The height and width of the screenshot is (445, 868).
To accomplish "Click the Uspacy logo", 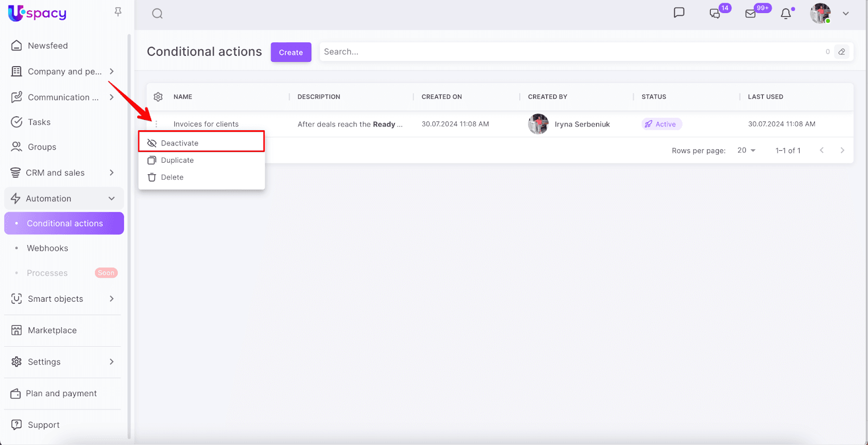I will pos(37,13).
